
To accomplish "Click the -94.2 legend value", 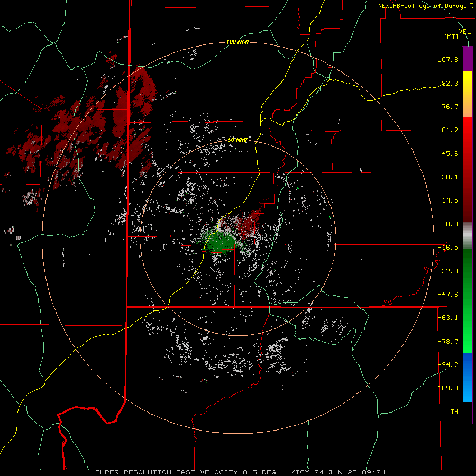I will coord(448,365).
